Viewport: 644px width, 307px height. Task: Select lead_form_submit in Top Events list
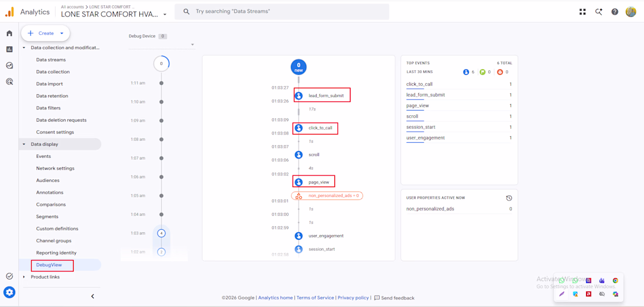click(x=426, y=95)
